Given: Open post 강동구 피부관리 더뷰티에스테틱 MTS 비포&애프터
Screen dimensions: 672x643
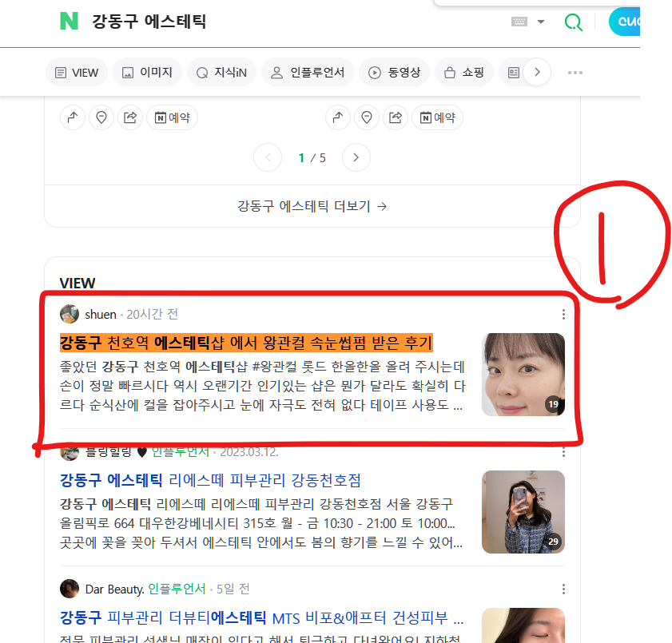Looking at the screenshot, I should coord(261,617).
